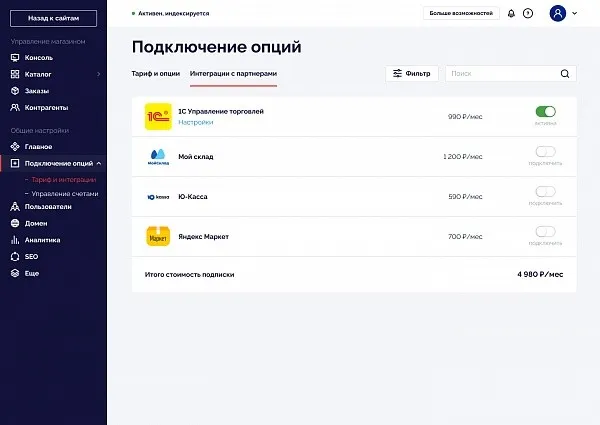Collapse the Подключение опций chevron
600x425 pixels.
tap(99, 163)
